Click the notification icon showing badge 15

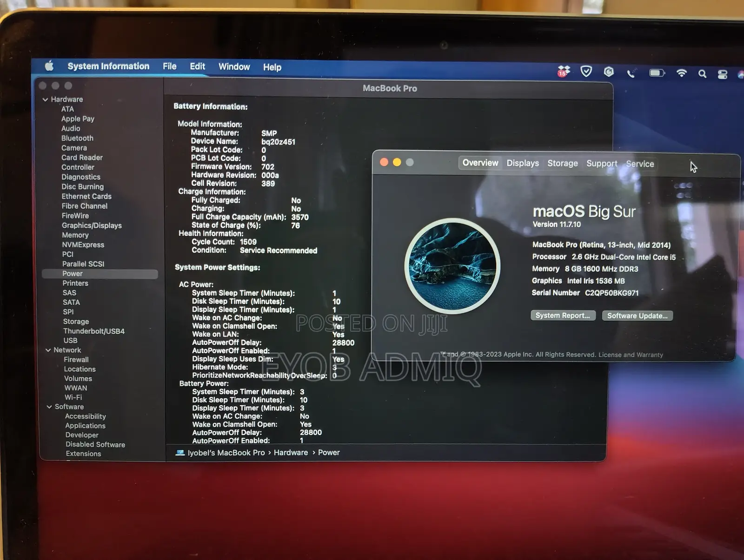point(564,72)
